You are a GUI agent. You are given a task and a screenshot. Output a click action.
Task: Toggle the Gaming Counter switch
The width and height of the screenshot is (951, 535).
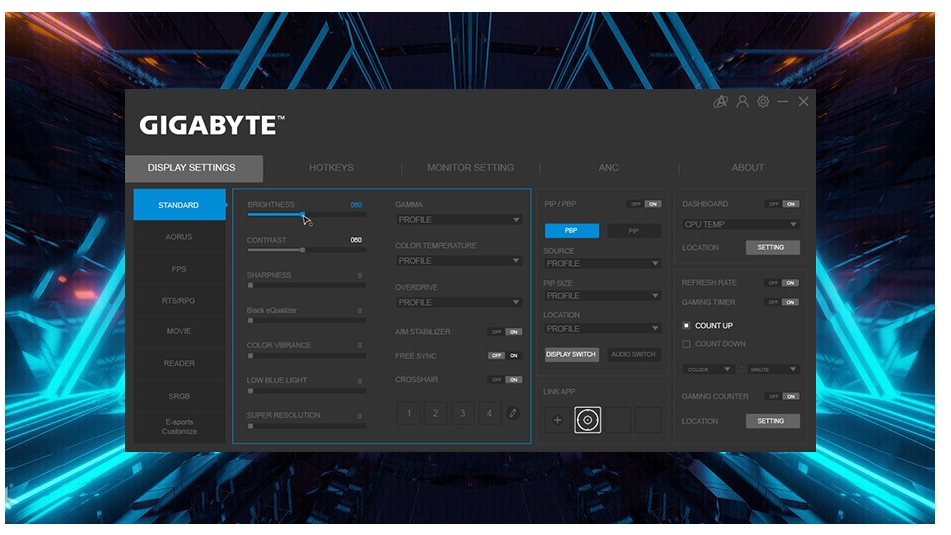coord(782,396)
